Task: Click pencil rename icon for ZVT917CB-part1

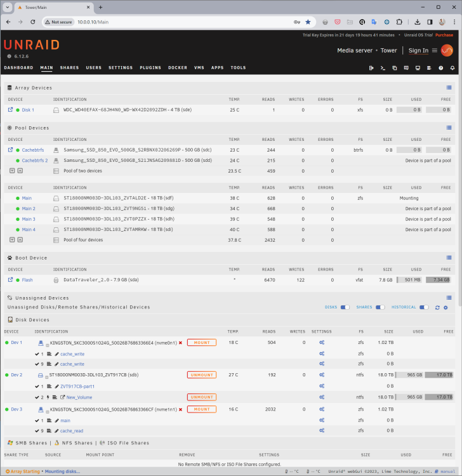Action: coord(56,387)
